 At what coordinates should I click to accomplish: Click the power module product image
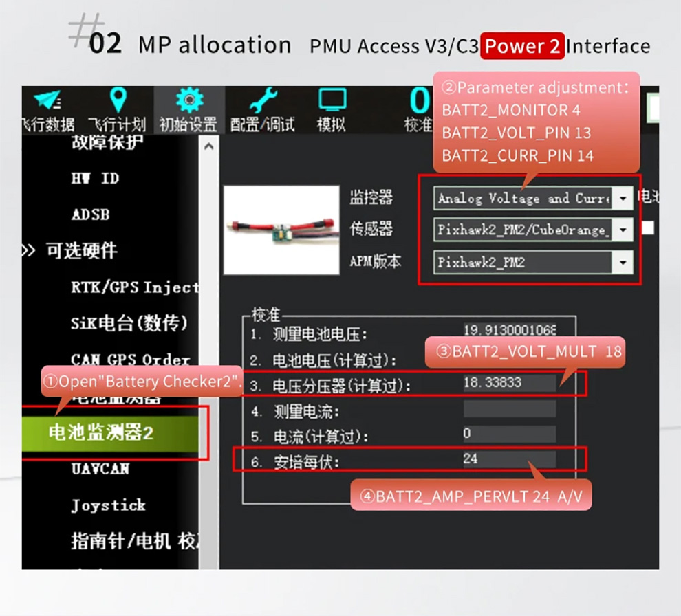pos(281,230)
